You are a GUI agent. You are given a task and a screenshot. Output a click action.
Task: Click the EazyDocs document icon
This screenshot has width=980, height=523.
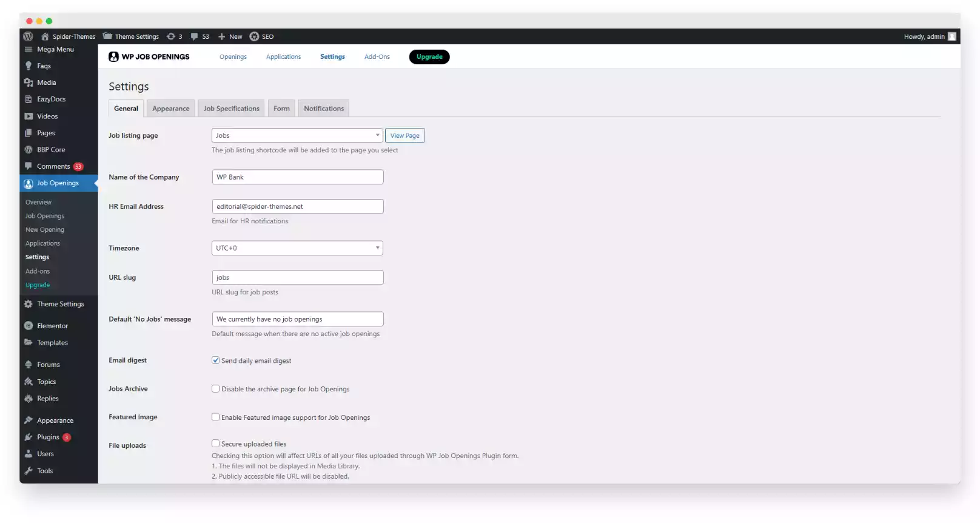pyautogui.click(x=29, y=99)
